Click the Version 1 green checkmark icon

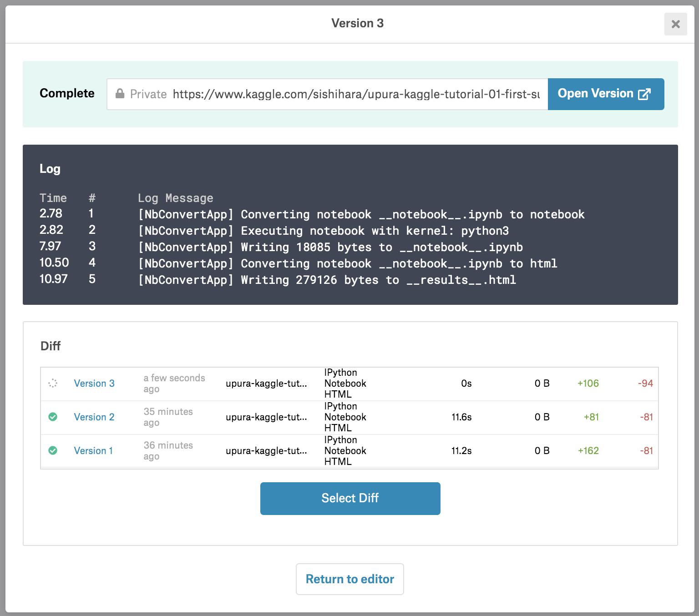53,450
